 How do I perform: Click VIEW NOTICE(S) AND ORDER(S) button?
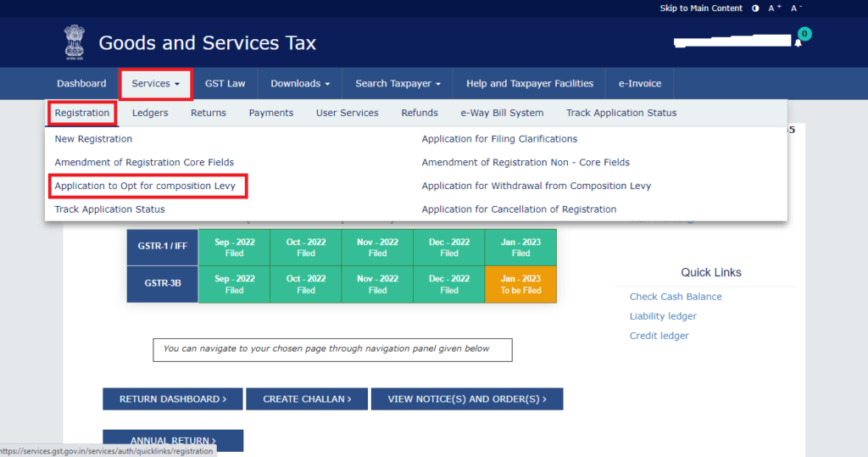tap(467, 398)
